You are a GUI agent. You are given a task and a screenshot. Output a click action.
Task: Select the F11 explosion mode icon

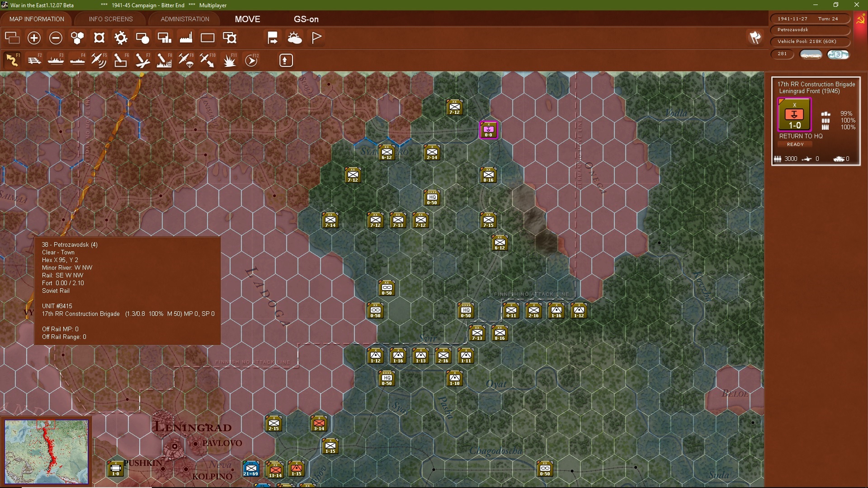click(x=230, y=60)
